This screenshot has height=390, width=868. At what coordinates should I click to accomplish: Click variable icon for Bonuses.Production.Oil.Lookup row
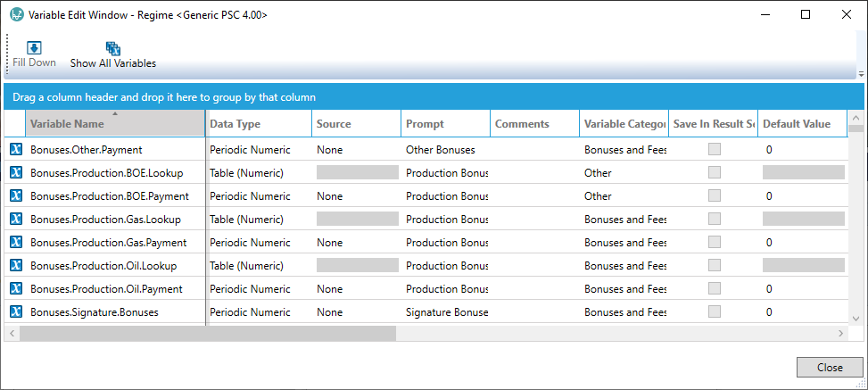point(16,266)
